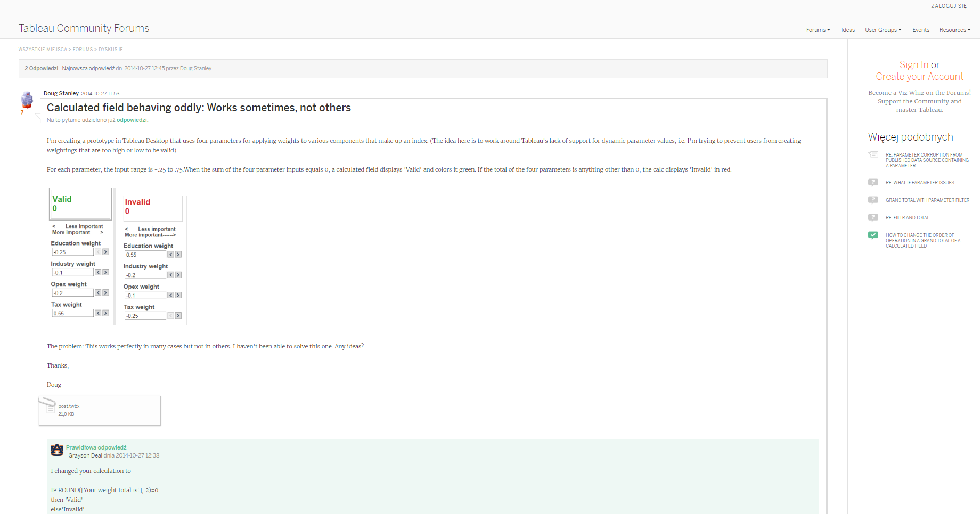
Task: Open the Events menu item
Action: (920, 30)
